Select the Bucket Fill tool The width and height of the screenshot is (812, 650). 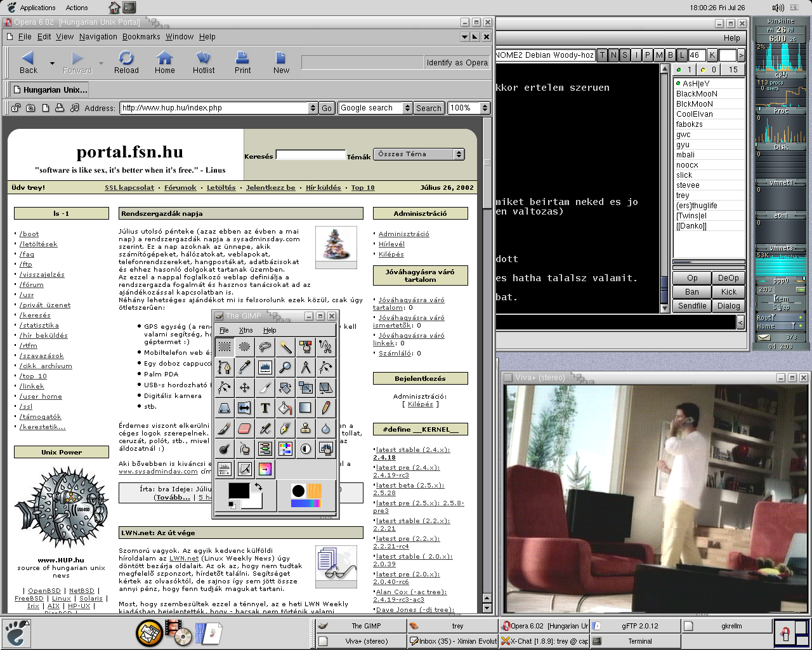pyautogui.click(x=285, y=408)
